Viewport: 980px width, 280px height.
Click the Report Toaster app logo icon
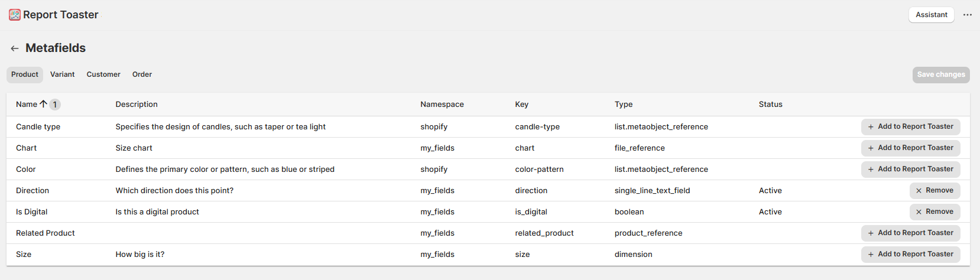[15, 15]
